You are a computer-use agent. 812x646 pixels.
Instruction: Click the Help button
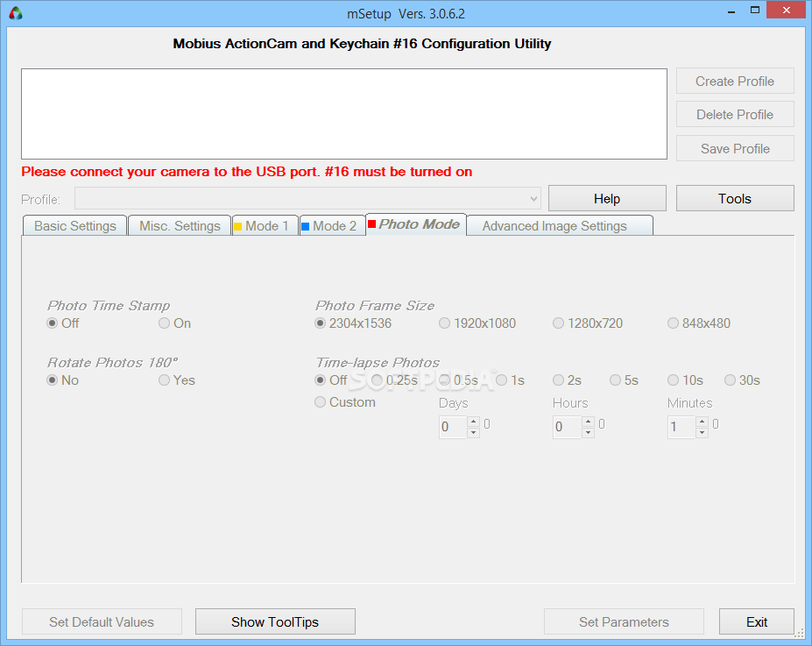click(607, 198)
